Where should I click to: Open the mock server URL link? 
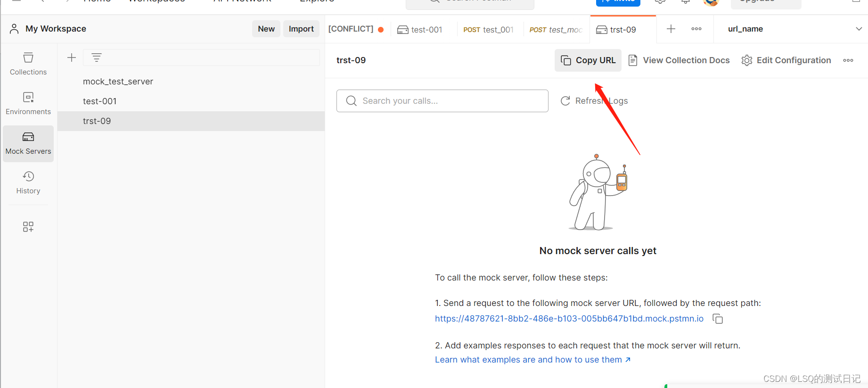[569, 319]
